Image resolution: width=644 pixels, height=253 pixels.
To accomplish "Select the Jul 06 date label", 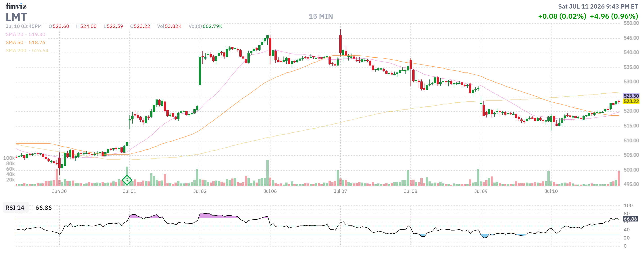I will coord(270,191).
